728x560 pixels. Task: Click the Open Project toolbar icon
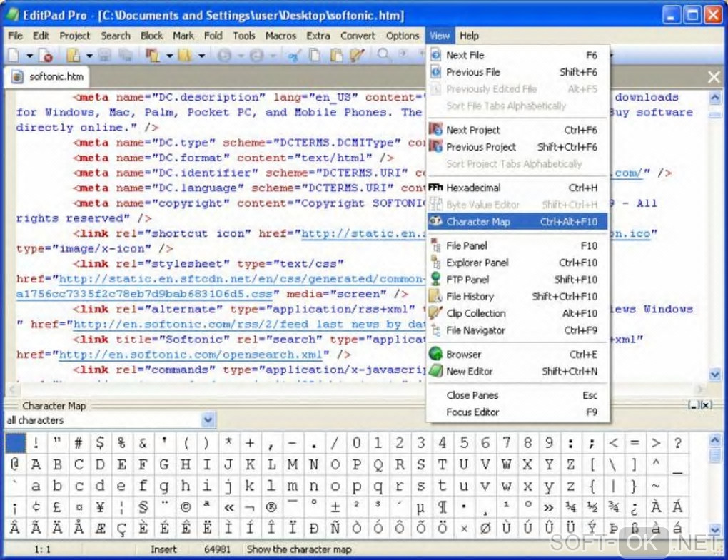pyautogui.click(x=153, y=56)
